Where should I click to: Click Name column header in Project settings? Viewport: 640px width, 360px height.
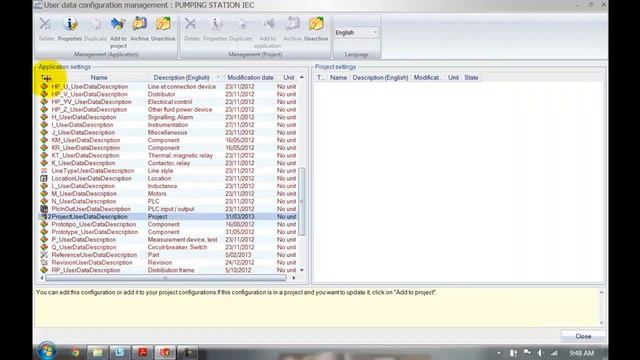(338, 78)
